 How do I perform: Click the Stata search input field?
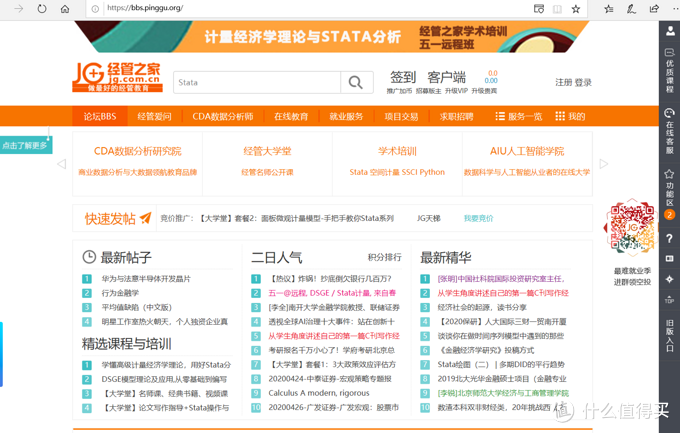point(256,83)
